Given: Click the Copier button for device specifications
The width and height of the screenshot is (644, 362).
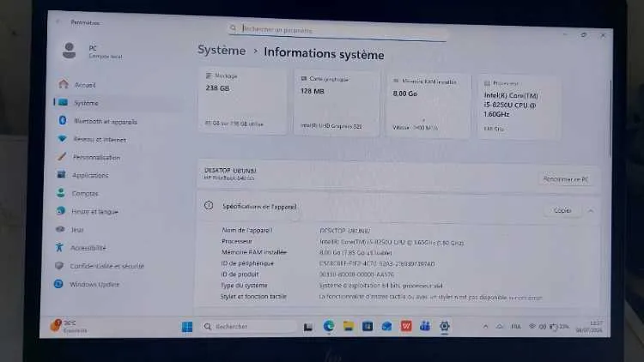Looking at the screenshot, I should pyautogui.click(x=562, y=210).
